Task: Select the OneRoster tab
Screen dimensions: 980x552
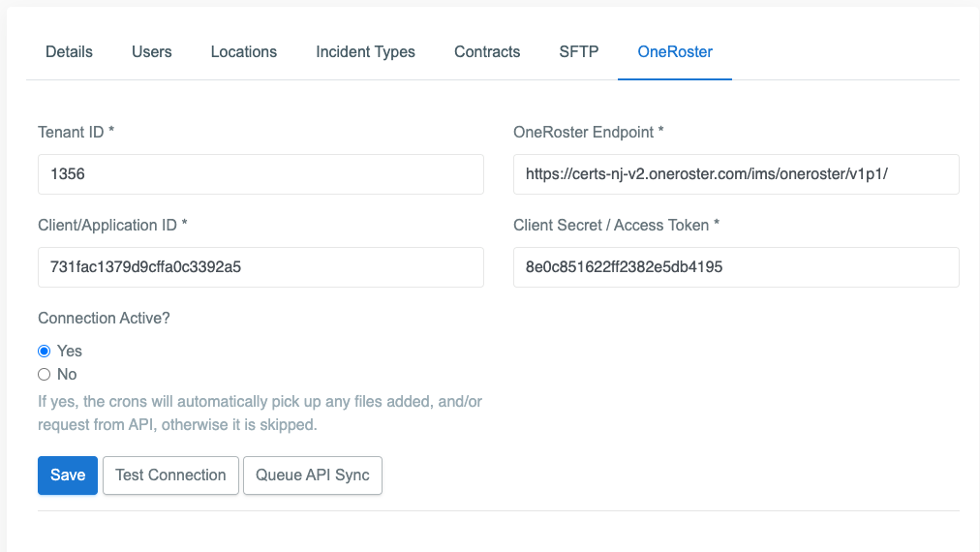Action: [675, 52]
